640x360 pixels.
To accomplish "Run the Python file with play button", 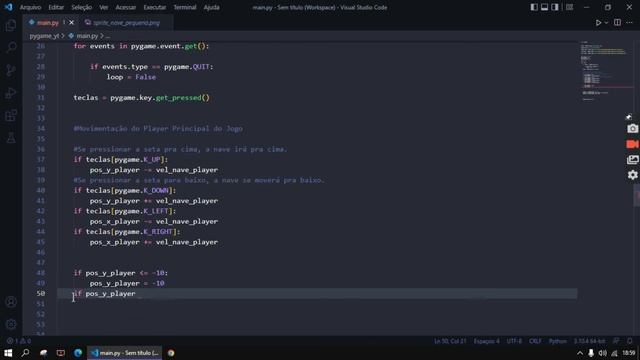I will [x=598, y=23].
